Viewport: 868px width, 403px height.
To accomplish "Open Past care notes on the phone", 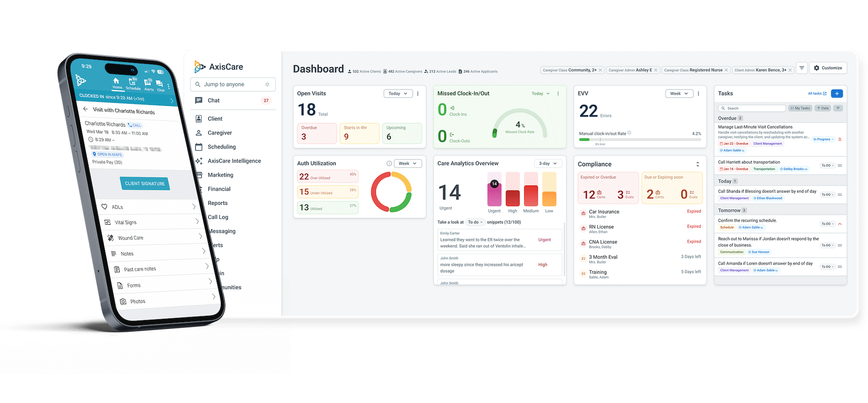I will pyautogui.click(x=161, y=269).
